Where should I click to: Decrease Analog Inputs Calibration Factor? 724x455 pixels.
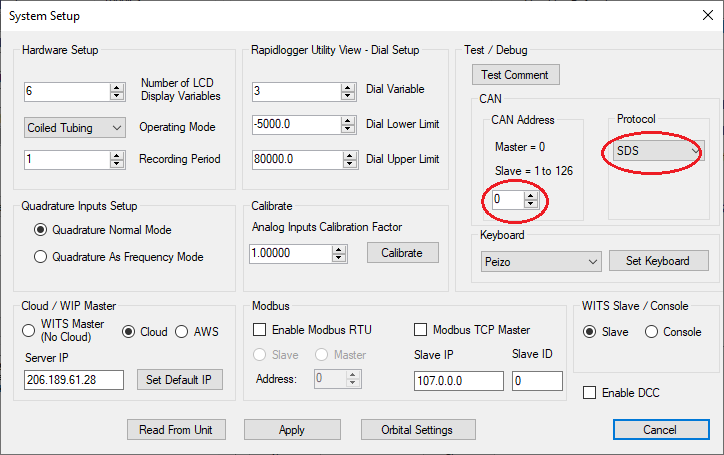click(339, 257)
